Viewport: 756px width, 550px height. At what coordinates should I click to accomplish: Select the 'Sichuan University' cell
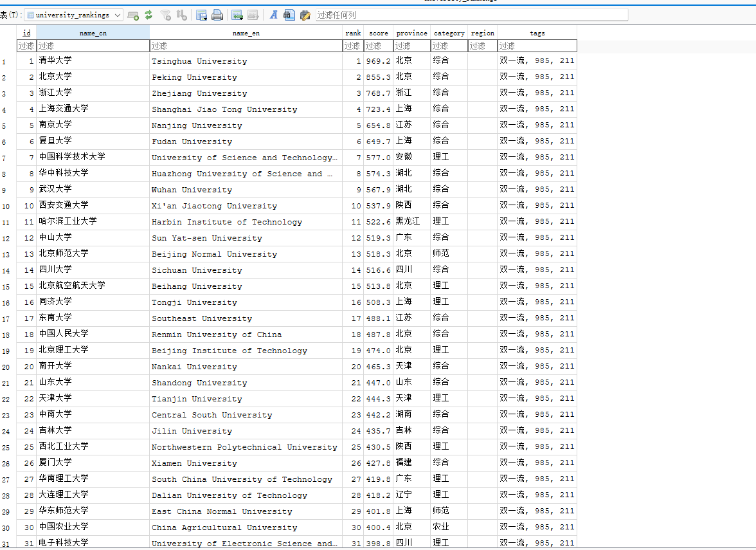(246, 270)
